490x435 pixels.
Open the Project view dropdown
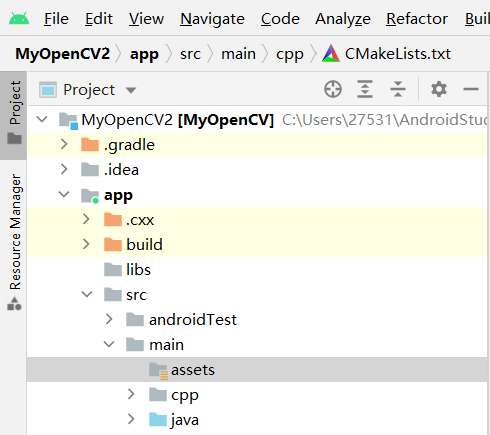pyautogui.click(x=131, y=90)
